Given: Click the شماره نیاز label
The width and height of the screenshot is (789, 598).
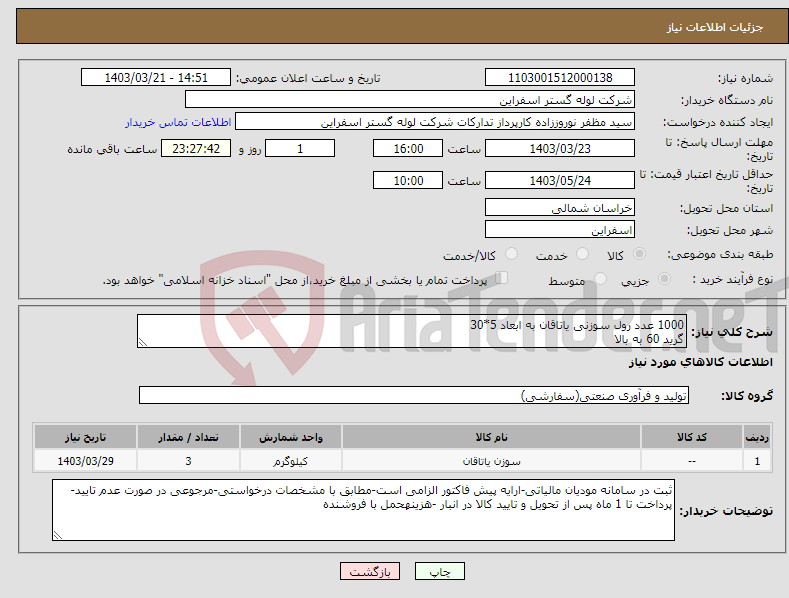Looking at the screenshot, I should [x=745, y=78].
